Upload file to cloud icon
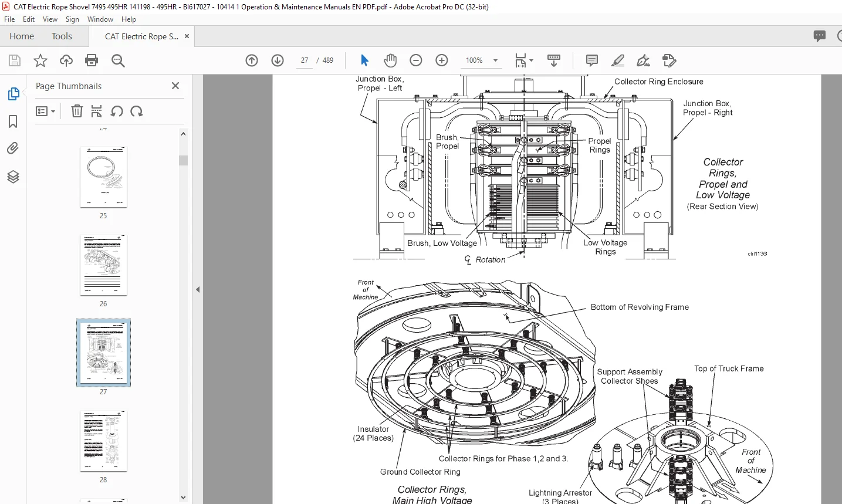This screenshot has width=842, height=504. pyautogui.click(x=66, y=60)
